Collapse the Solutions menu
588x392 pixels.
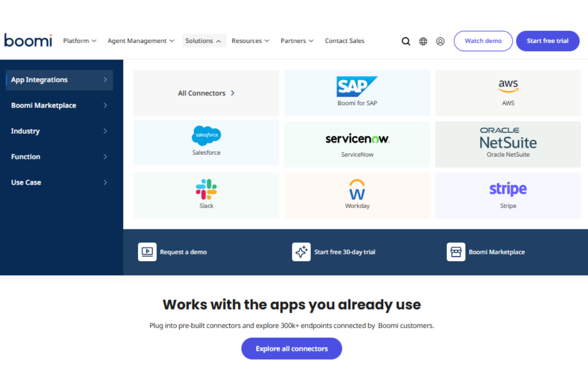point(204,41)
